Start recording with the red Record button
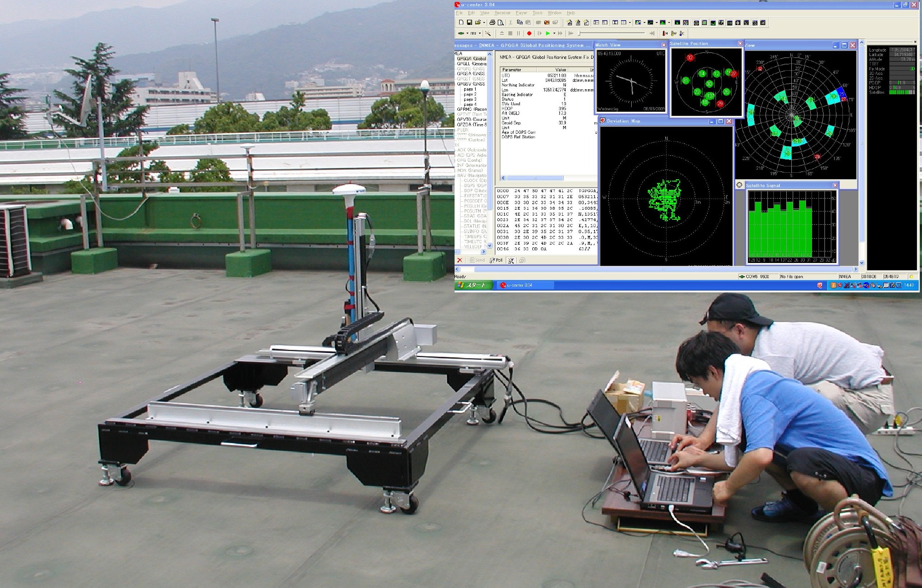922x588 pixels. point(529,33)
